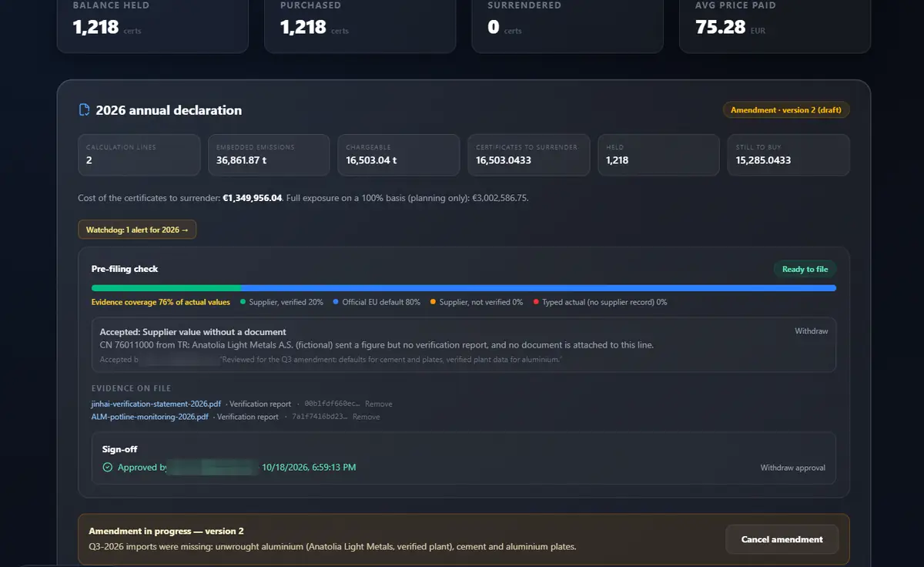Viewport: 924px width, 567px height.
Task: Click the file hash 7a1f7416bd23…
Action: click(320, 417)
